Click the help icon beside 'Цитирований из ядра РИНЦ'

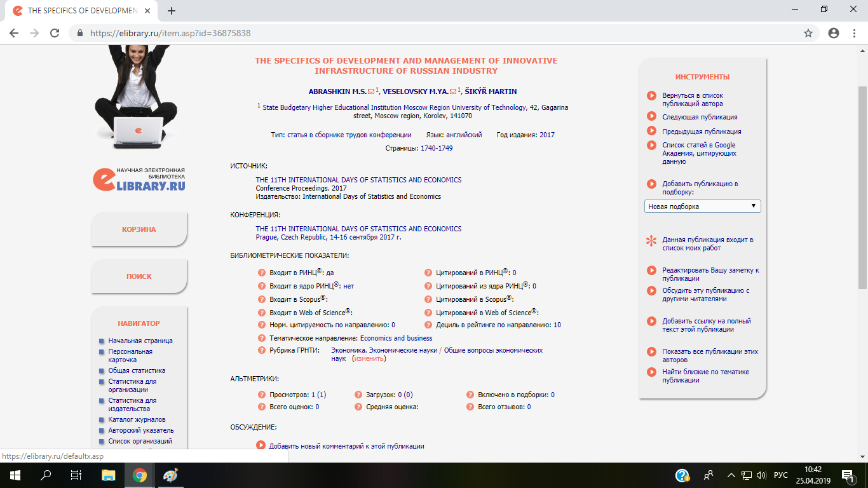429,286
